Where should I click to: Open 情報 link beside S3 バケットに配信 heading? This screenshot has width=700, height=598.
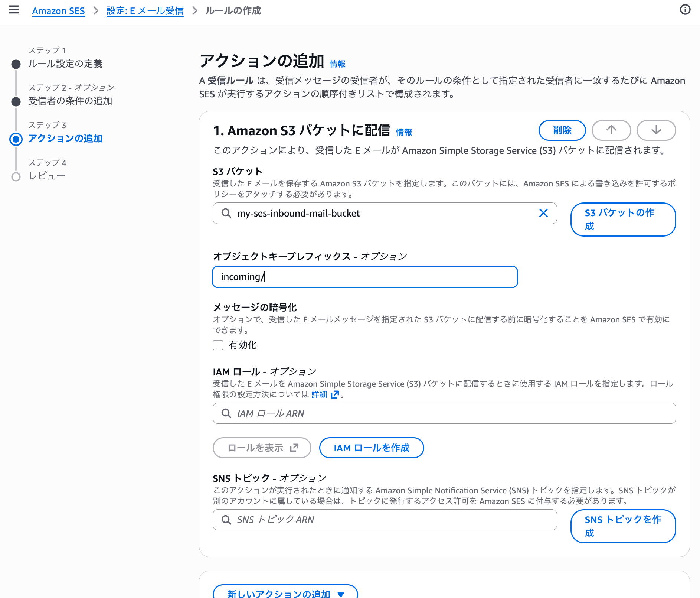click(x=404, y=132)
